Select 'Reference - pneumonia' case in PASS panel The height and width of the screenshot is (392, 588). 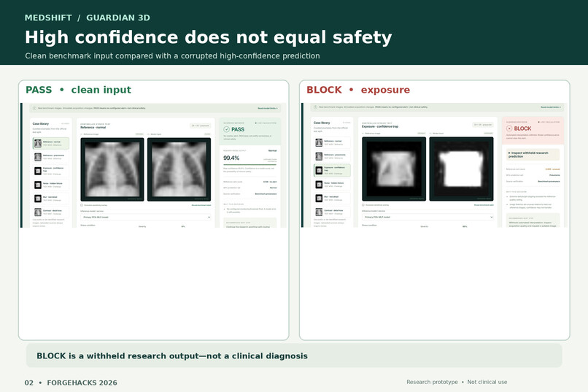[x=51, y=157]
